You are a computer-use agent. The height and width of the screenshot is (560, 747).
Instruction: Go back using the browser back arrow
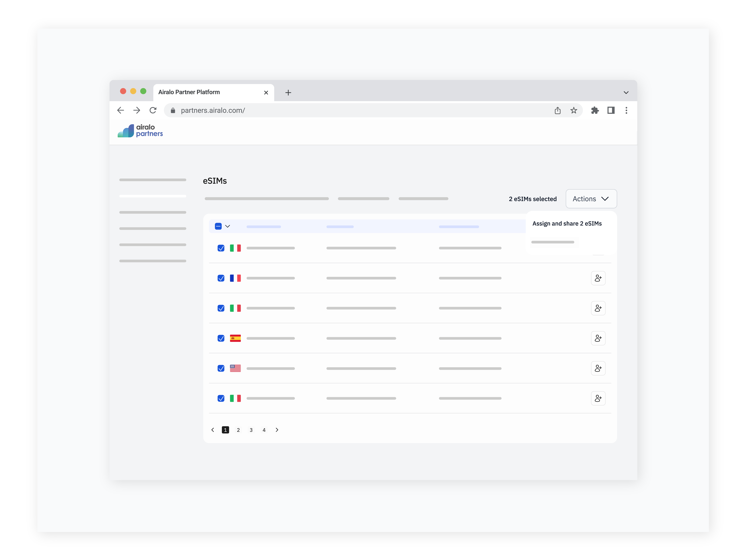coord(121,110)
